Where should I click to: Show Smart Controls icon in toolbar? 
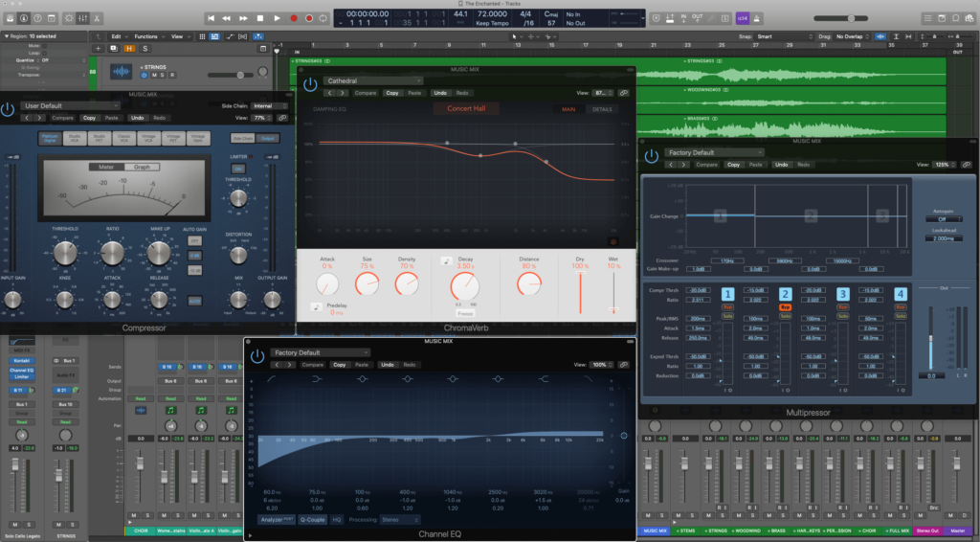point(69,18)
